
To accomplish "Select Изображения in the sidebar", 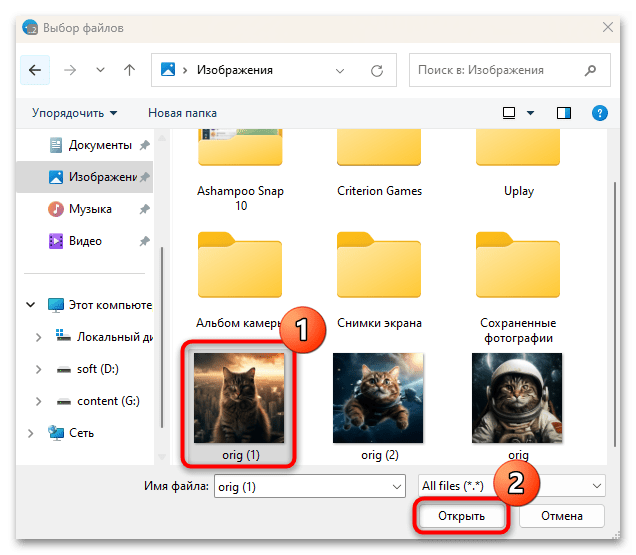I will 85,177.
